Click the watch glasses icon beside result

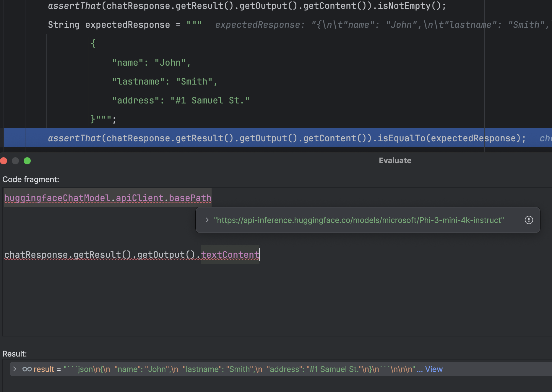pyautogui.click(x=27, y=369)
